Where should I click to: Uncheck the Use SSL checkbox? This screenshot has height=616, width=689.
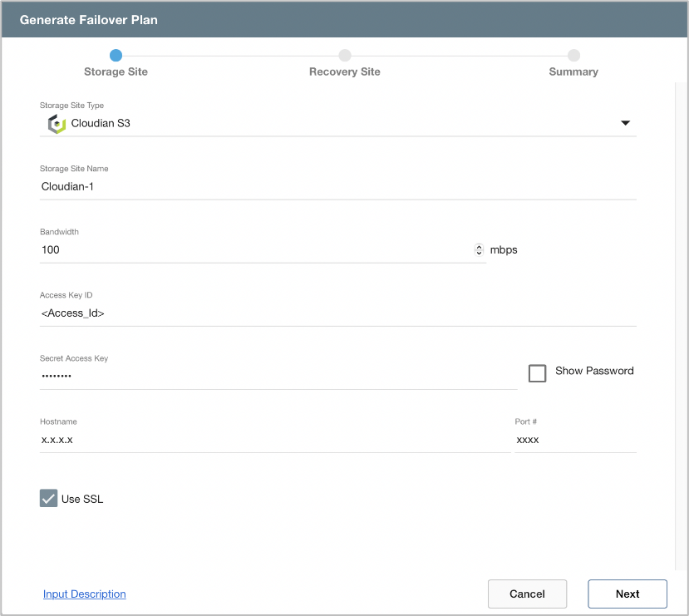pos(49,499)
